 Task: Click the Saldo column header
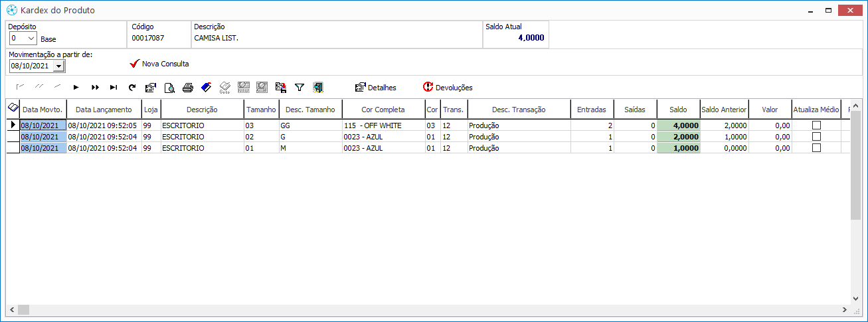coord(678,110)
